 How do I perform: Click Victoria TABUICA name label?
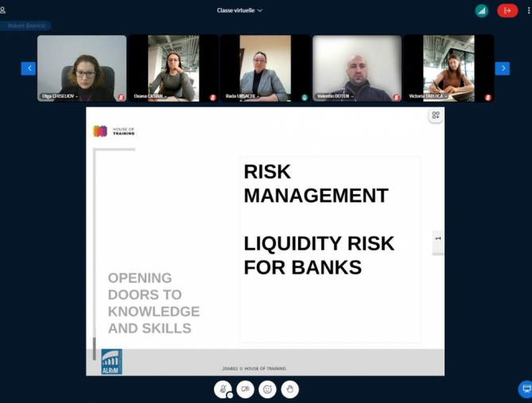click(x=427, y=96)
